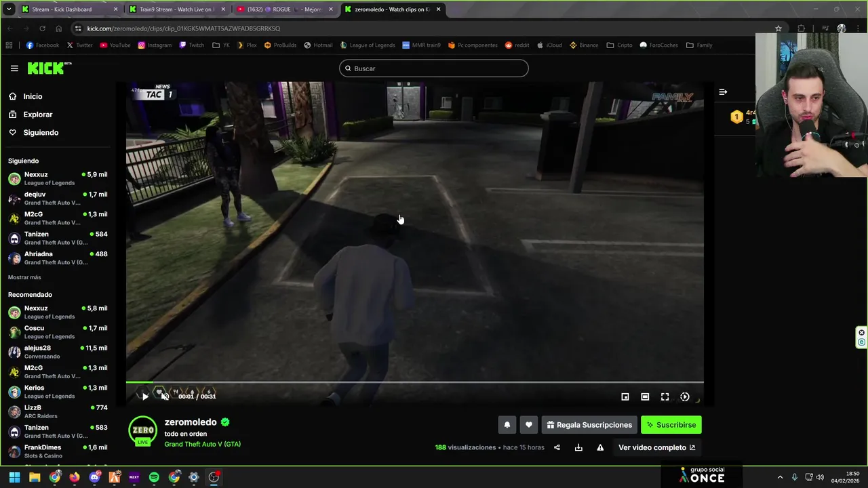Play the clip video
This screenshot has height=488, width=868.
click(x=145, y=396)
